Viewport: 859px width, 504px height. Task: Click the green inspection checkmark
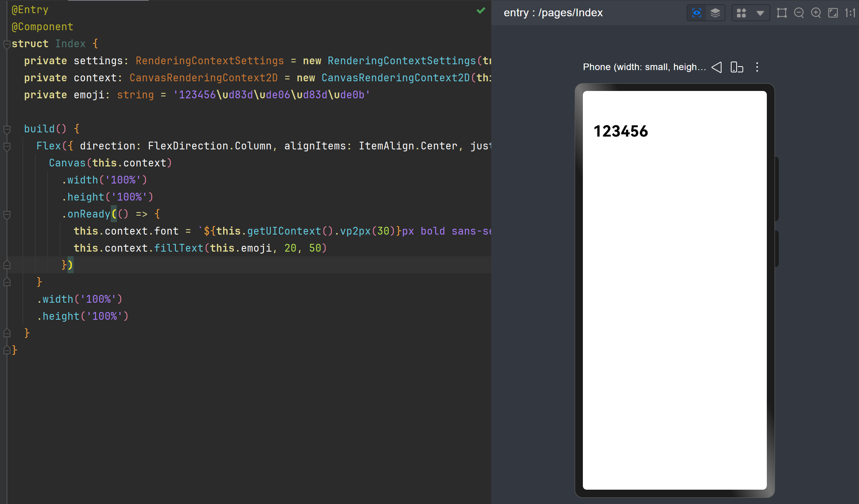click(481, 10)
